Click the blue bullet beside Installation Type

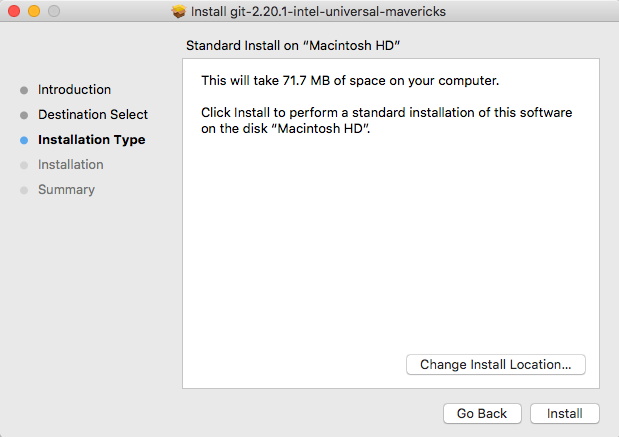tap(24, 140)
